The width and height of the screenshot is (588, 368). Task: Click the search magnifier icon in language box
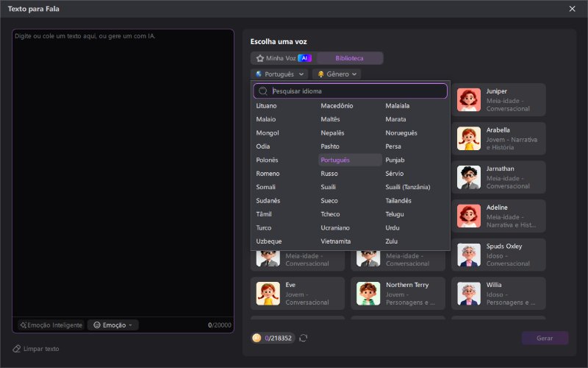point(263,91)
